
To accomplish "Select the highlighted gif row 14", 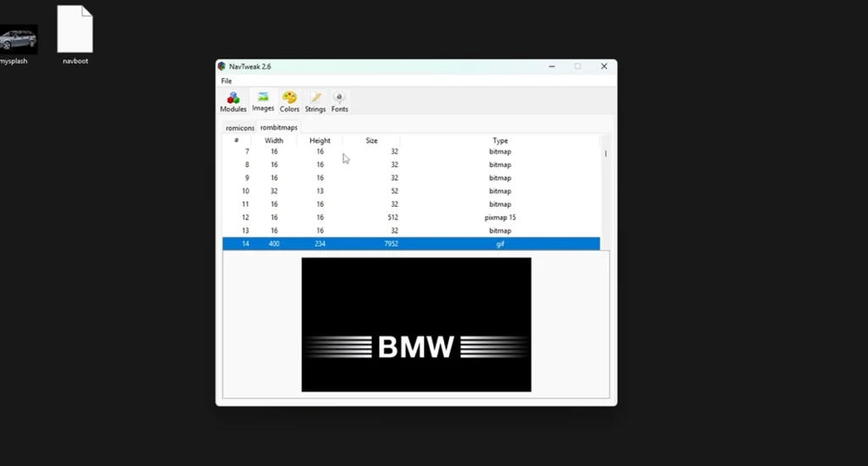I will pyautogui.click(x=411, y=243).
